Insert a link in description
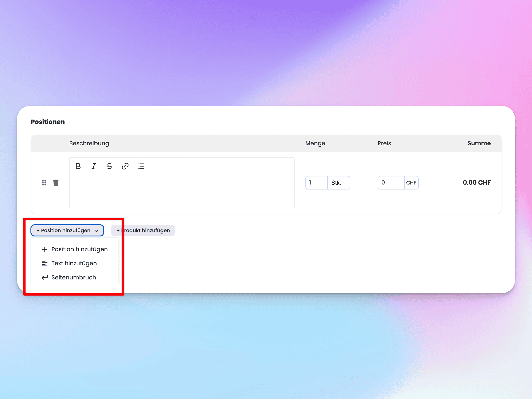Viewport: 532px width, 399px height. pos(125,166)
